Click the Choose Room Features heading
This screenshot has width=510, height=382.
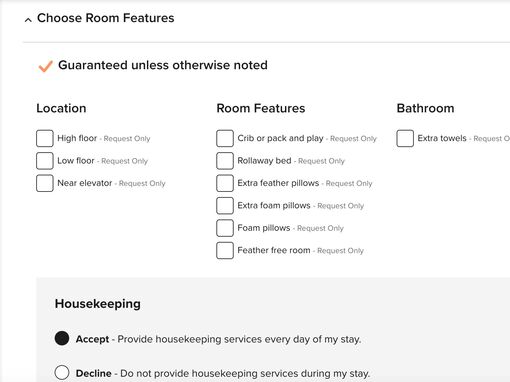pos(106,18)
